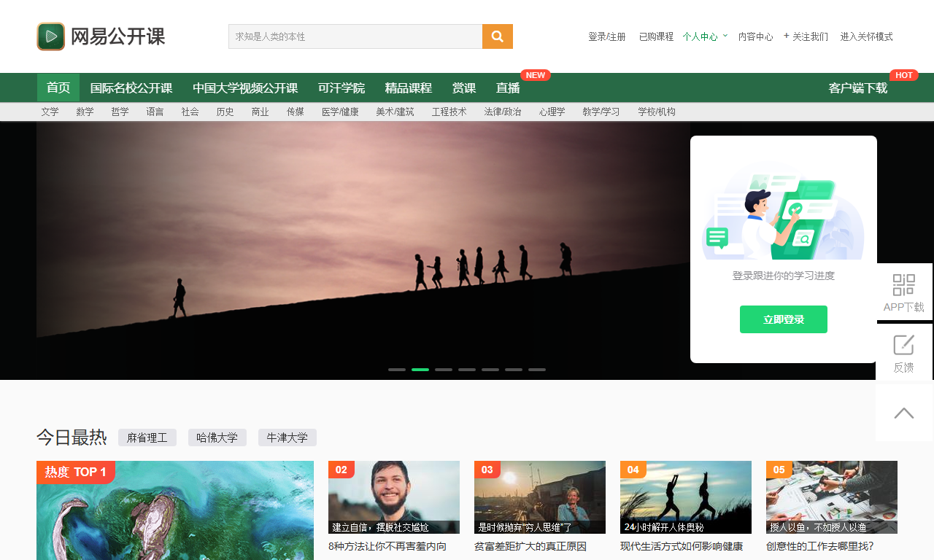Screen dimensions: 934x560
Task: Select the 医学/健康 category
Action: [x=340, y=112]
